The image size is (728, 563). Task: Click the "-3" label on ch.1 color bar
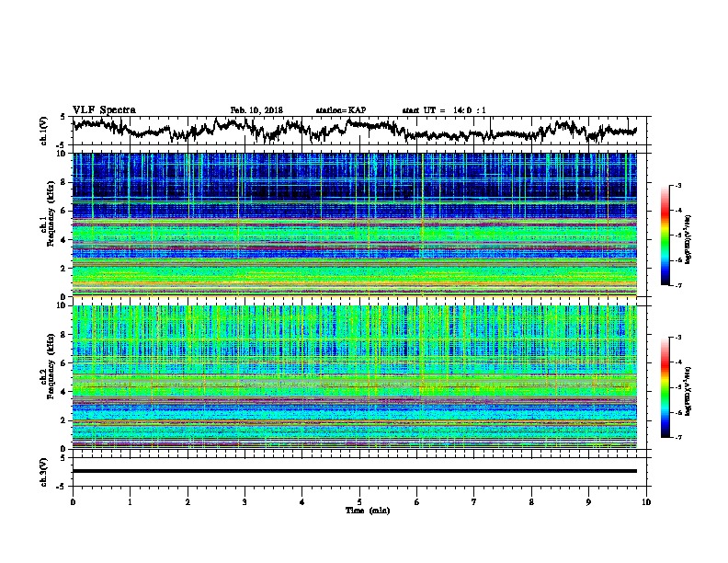pos(678,185)
